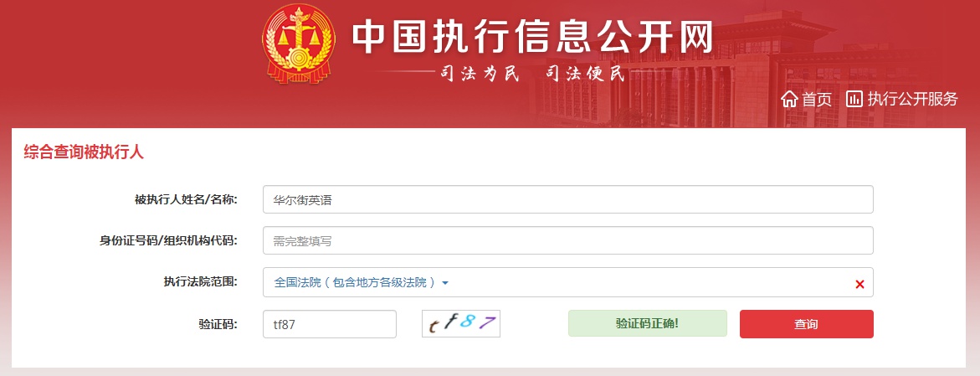Click the 验证码正确! status message
980x376 pixels.
pyautogui.click(x=648, y=323)
